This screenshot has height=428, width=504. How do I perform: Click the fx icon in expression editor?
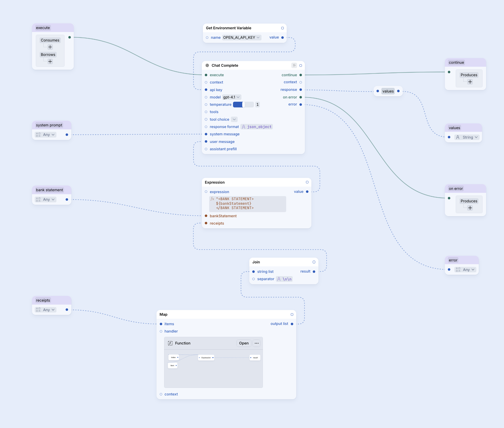tap(212, 199)
